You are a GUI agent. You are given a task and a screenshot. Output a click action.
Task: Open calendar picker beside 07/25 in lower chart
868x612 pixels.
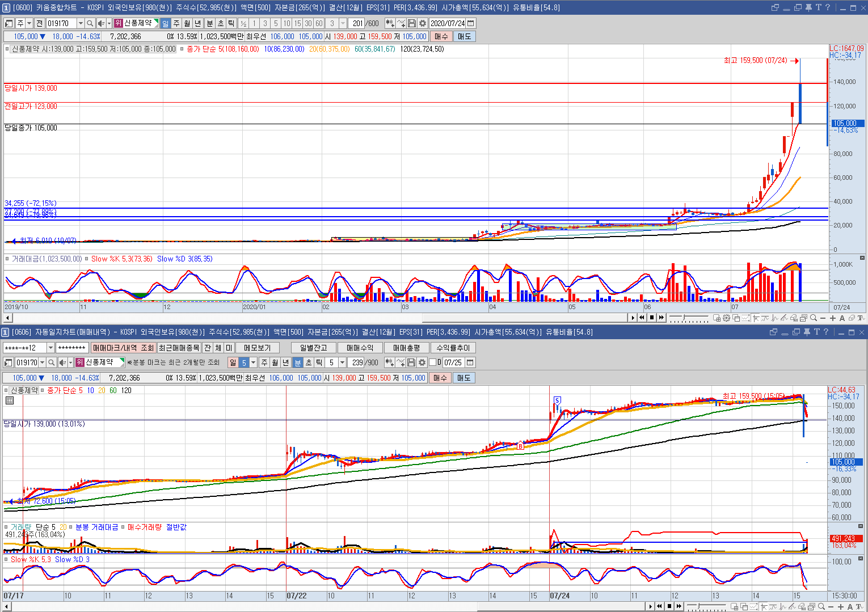(x=470, y=362)
